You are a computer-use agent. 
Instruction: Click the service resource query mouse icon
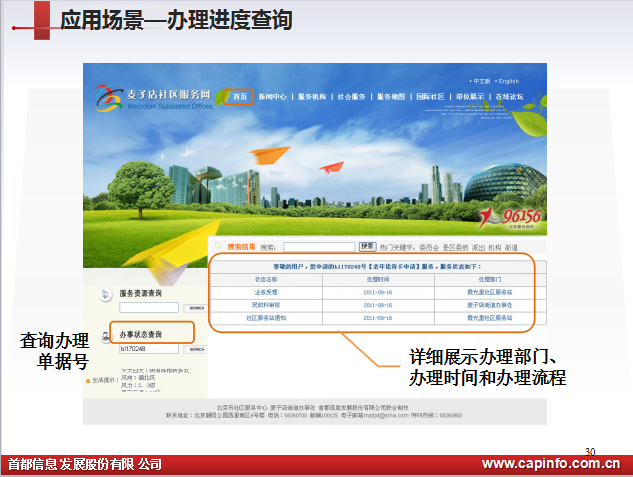pyautogui.click(x=105, y=294)
